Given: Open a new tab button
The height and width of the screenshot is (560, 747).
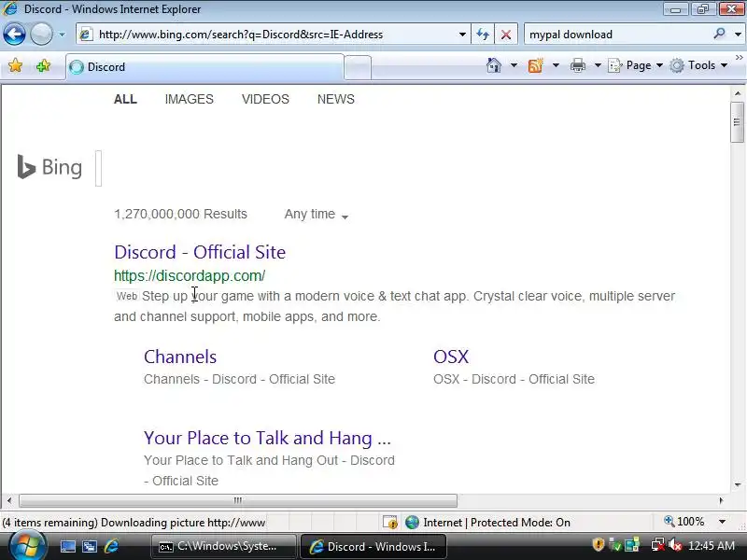Looking at the screenshot, I should click(358, 67).
